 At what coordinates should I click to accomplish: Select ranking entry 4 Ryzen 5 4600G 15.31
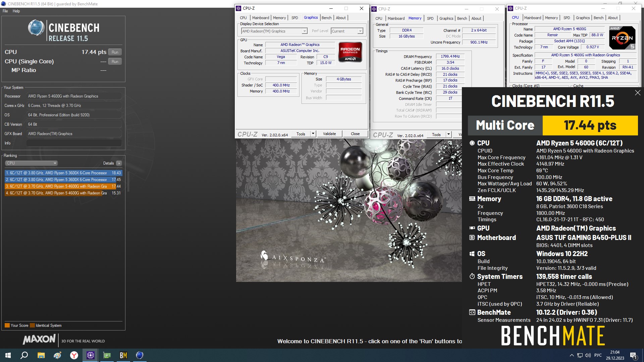pos(63,193)
